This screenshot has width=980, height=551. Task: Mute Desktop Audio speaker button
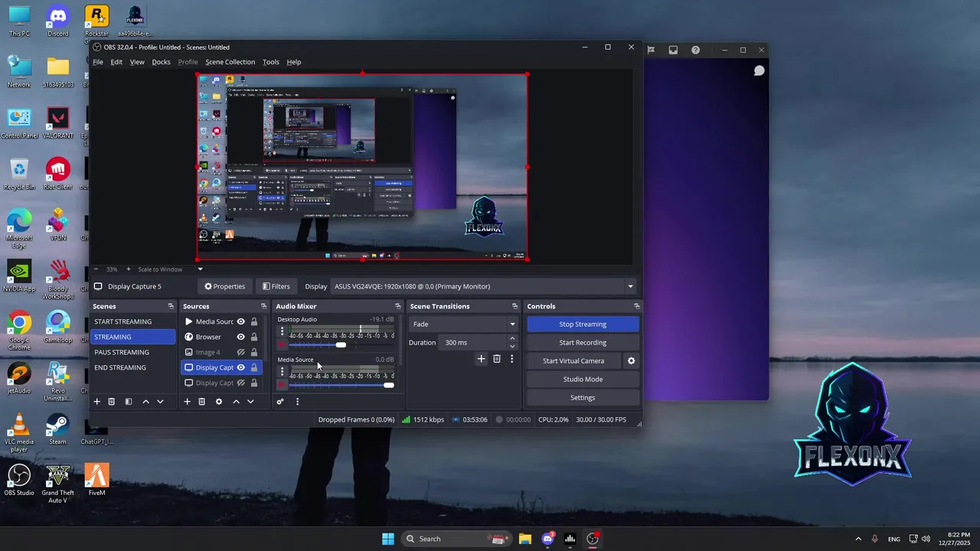pyautogui.click(x=282, y=344)
